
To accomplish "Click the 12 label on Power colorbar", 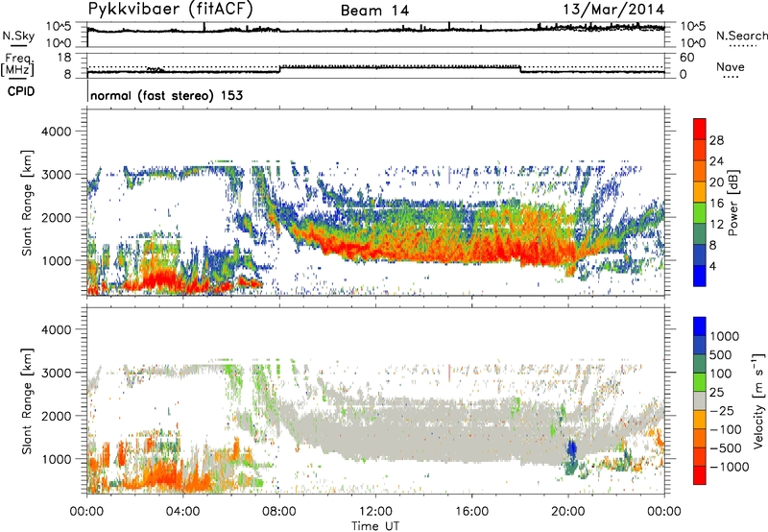I will click(x=716, y=225).
